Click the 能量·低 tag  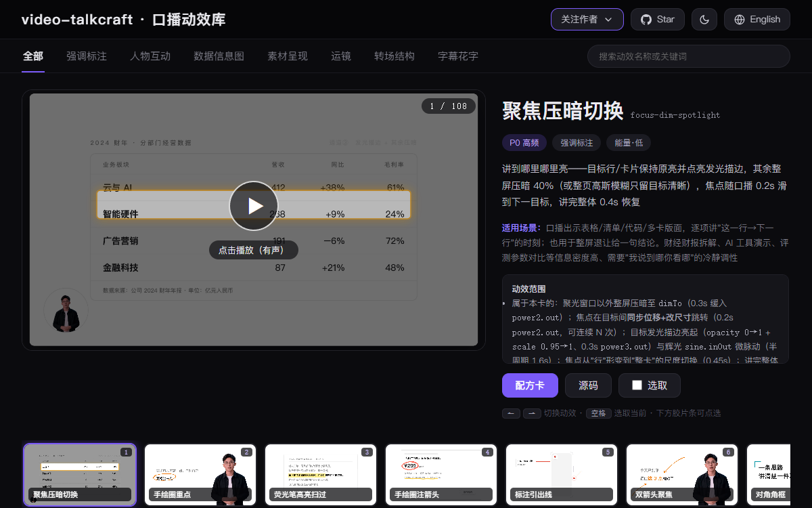(629, 142)
